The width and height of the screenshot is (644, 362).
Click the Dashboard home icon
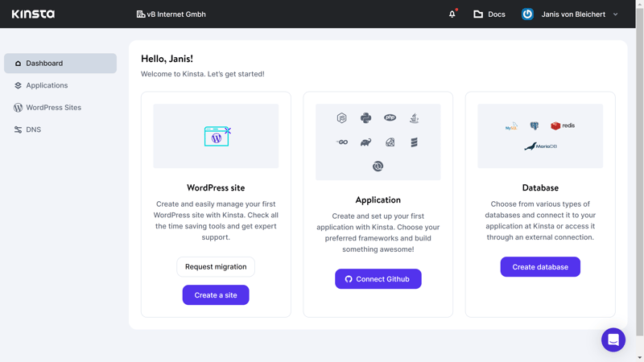pos(18,64)
